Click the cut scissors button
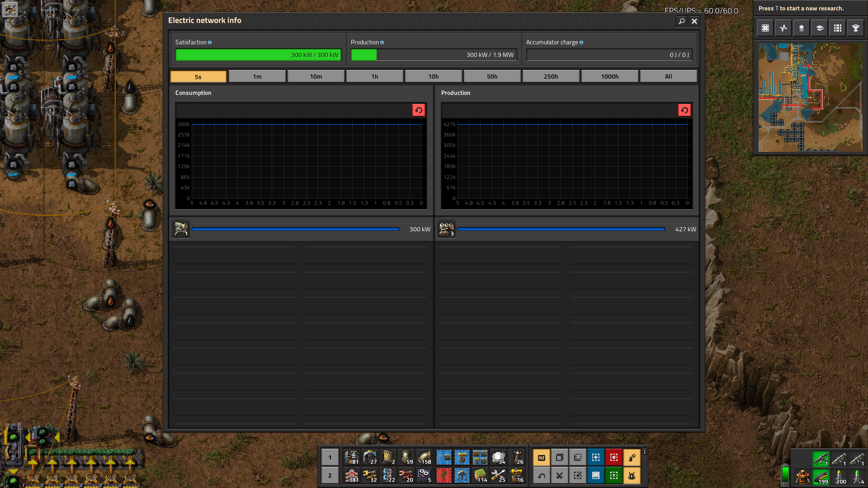Viewport: 868px width, 488px height. [560, 475]
